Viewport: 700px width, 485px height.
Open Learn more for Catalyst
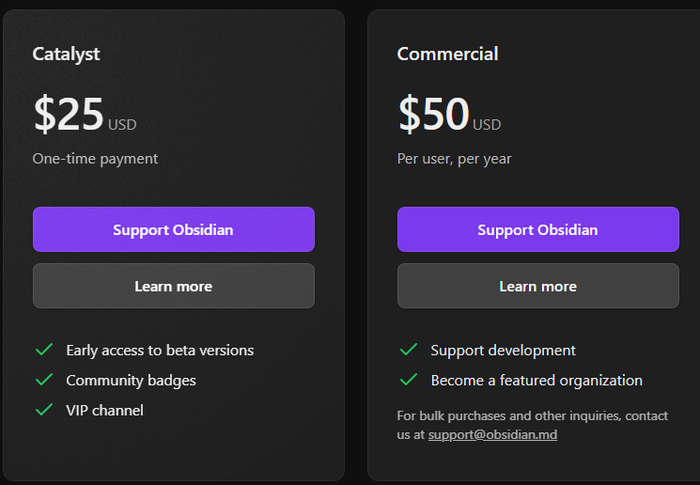(173, 286)
